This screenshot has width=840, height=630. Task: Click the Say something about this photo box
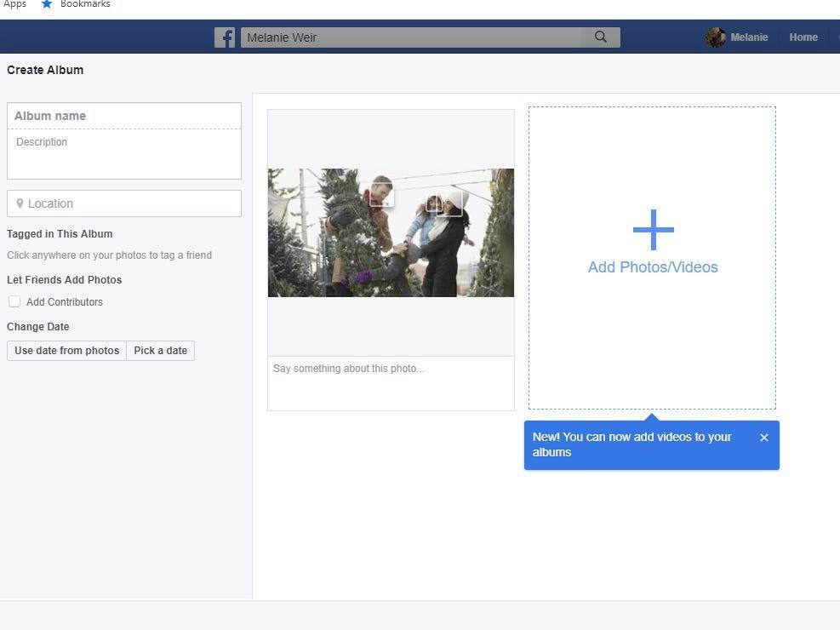click(391, 382)
